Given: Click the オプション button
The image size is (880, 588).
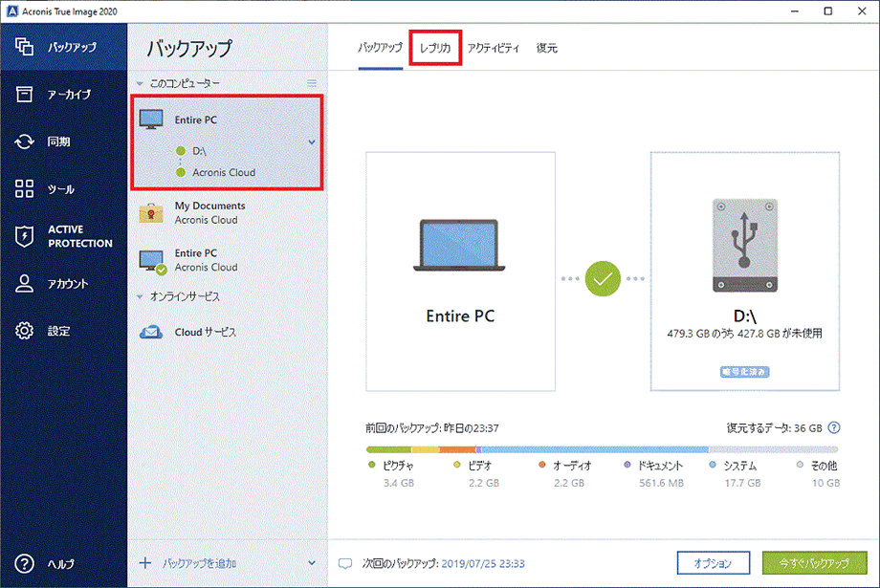Looking at the screenshot, I should tap(713, 563).
